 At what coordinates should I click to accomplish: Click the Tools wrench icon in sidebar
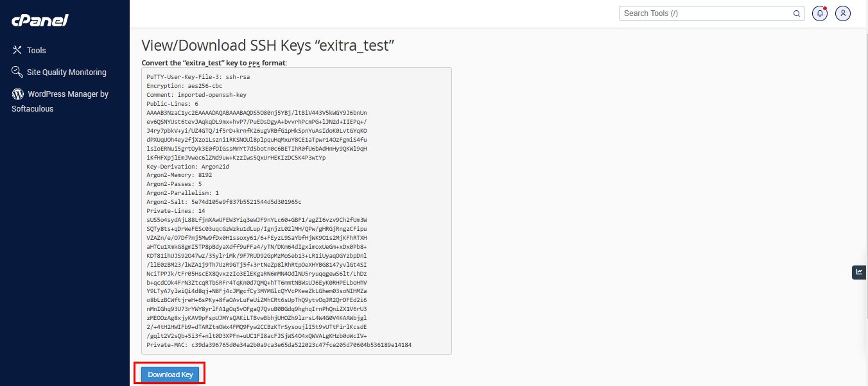(17, 50)
